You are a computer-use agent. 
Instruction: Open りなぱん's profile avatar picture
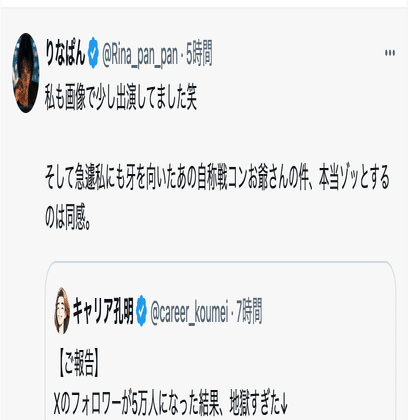click(x=26, y=73)
